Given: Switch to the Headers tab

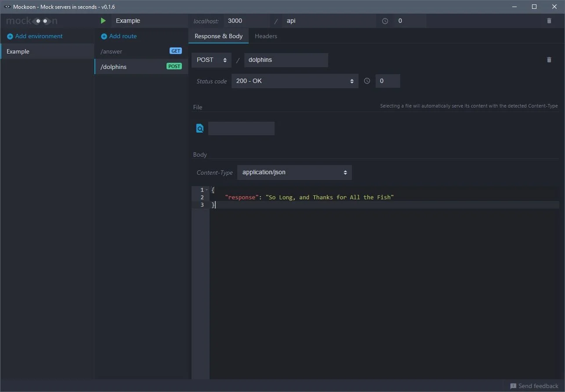Looking at the screenshot, I should 266,36.
